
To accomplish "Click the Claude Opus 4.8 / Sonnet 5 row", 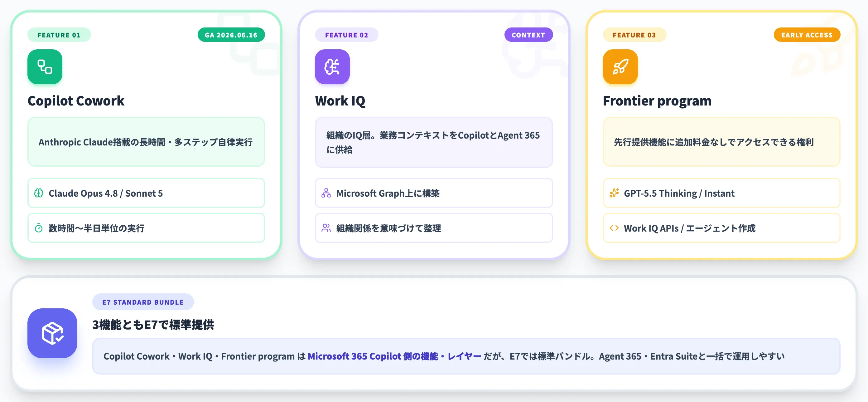I will click(146, 193).
